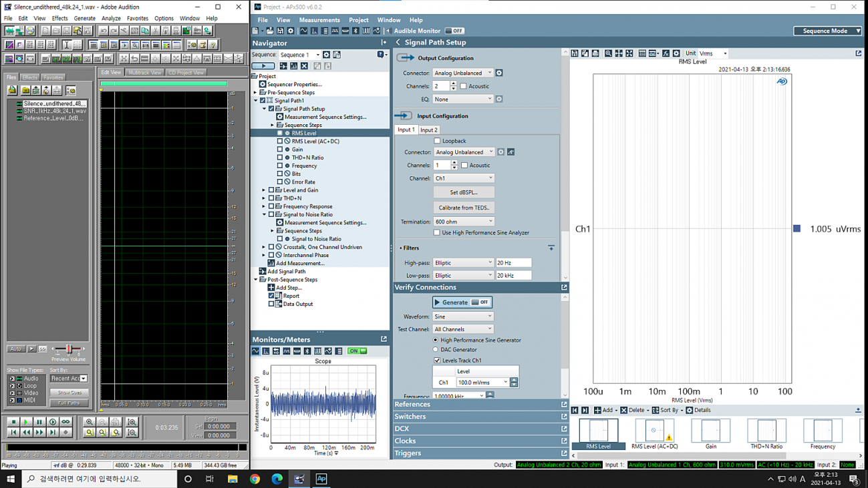Pop out the Monitors/Meters panel
This screenshot has height=488, width=868.
(384, 339)
